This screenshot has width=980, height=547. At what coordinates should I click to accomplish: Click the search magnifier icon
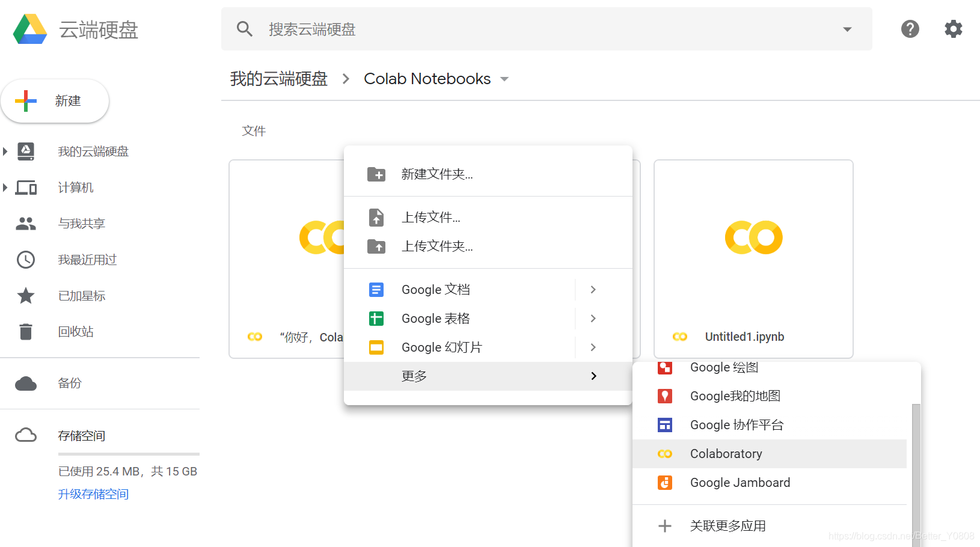click(x=244, y=29)
